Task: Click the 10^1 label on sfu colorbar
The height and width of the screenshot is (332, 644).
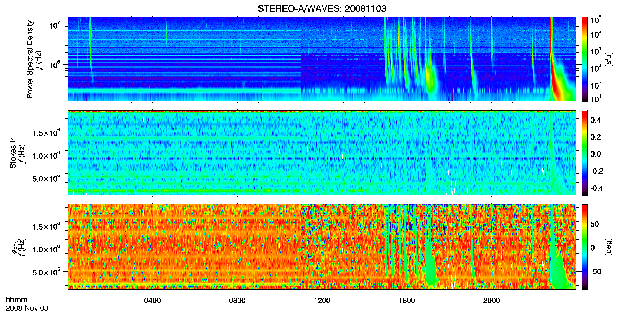Action: tap(596, 99)
